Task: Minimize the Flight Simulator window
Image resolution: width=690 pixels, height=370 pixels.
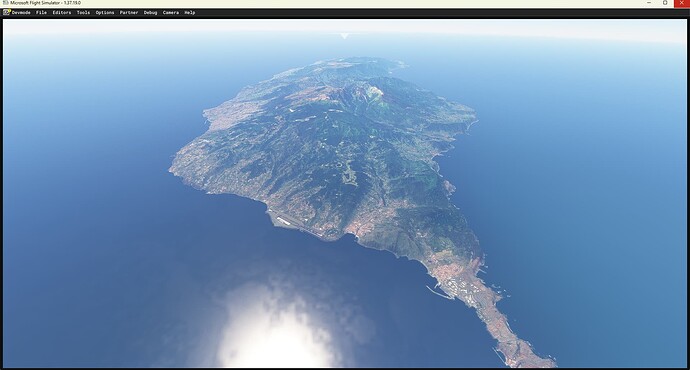Action: tap(649, 3)
